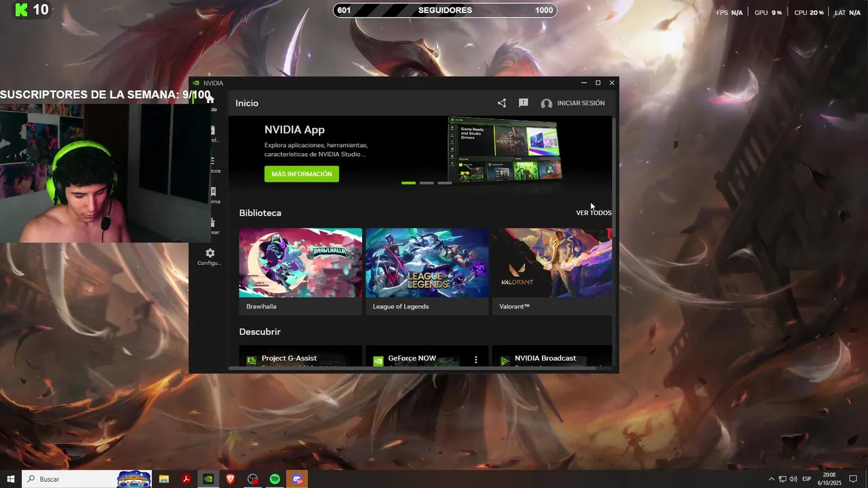Click the SEGUIDORES follower goal bar
The image size is (868, 488).
(x=445, y=10)
